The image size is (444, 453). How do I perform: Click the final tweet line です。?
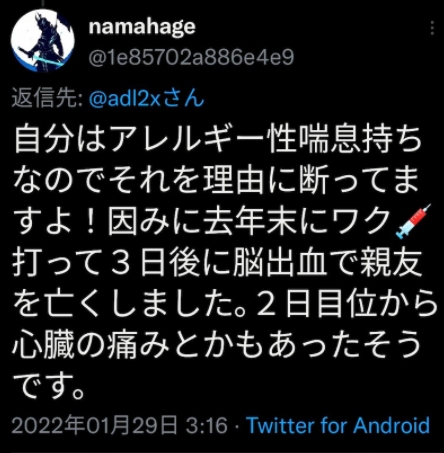coord(49,387)
